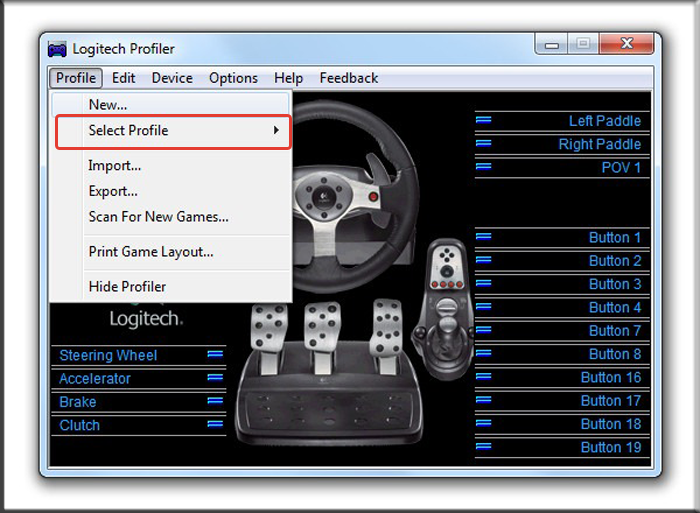This screenshot has width=700, height=513.
Task: Click the Left Paddle label
Action: click(x=604, y=121)
